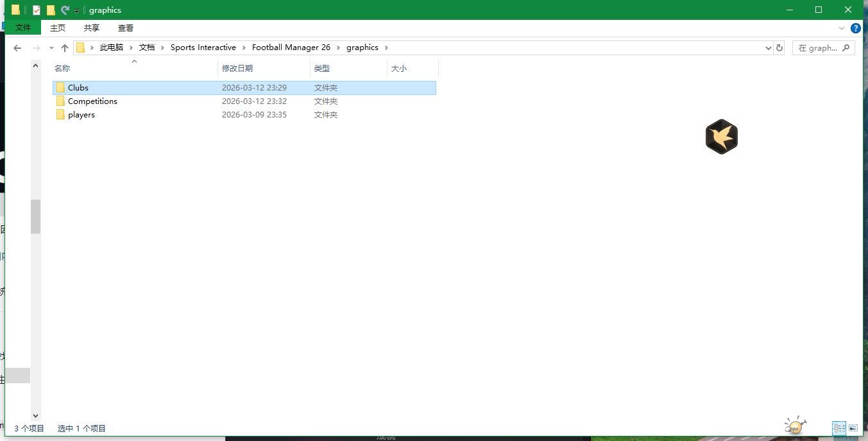Click the navigation pane scrollbar thumb
868x441 pixels.
(x=35, y=216)
